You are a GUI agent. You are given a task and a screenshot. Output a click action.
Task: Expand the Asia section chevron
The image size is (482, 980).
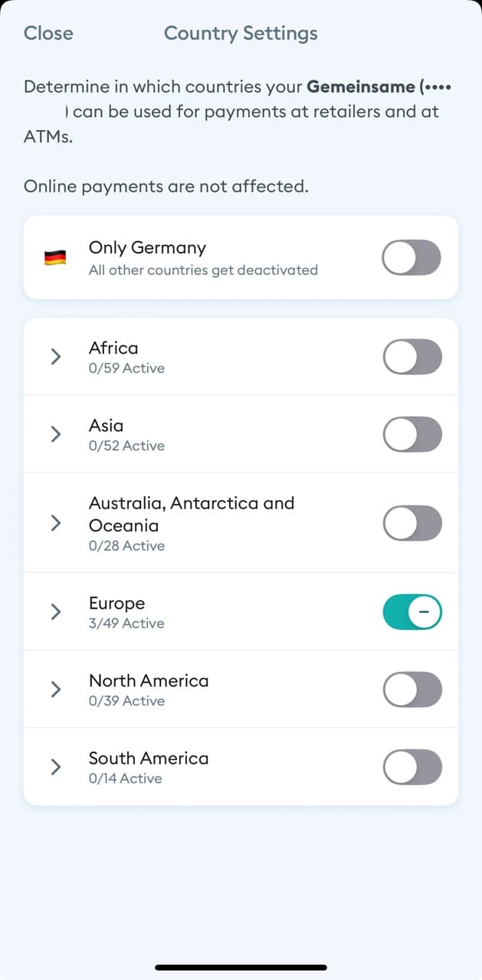click(x=54, y=434)
